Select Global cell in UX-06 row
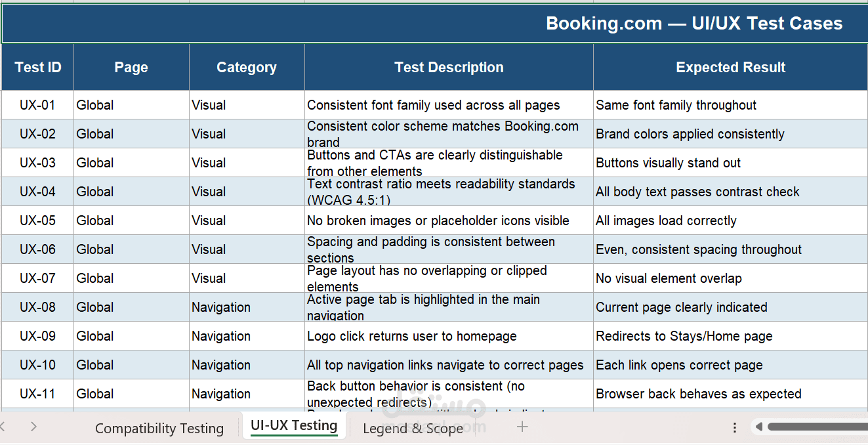The image size is (868, 445). pos(131,249)
